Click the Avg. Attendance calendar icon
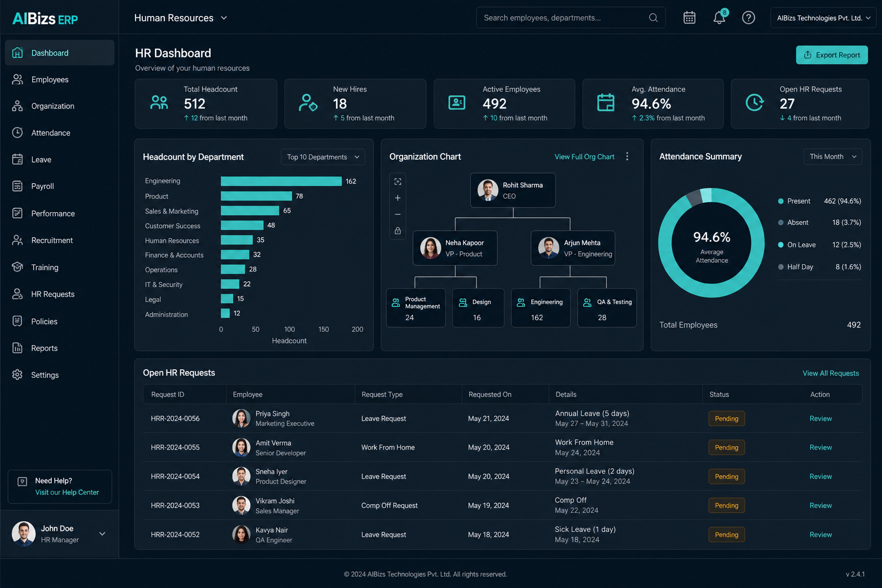This screenshot has height=588, width=882. point(606,103)
